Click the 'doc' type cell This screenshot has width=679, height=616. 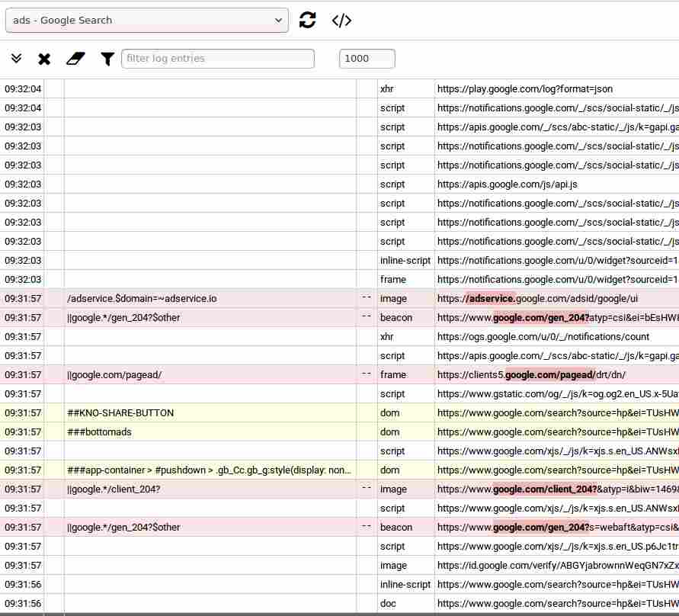(x=388, y=604)
